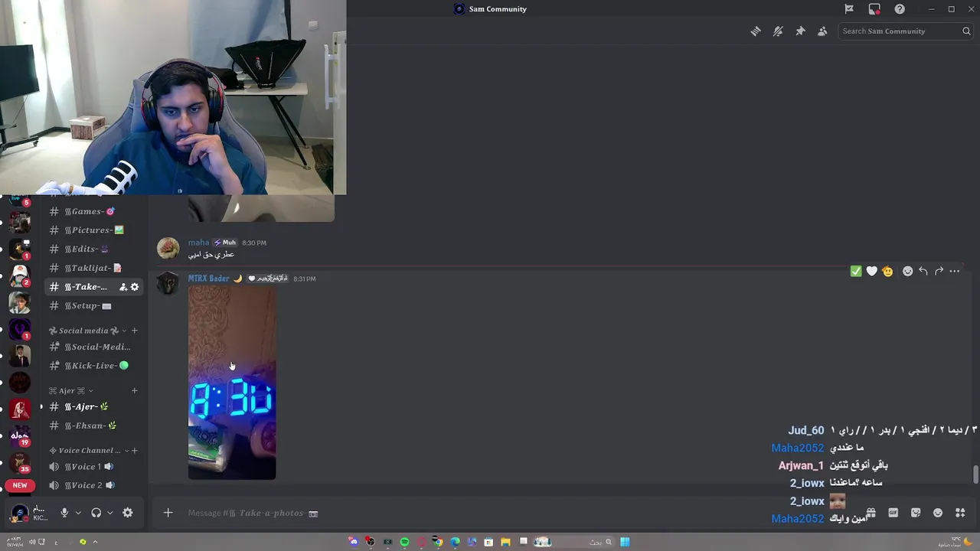Image resolution: width=980 pixels, height=551 pixels.
Task: Open maha's profile avatar
Action: 168,249
